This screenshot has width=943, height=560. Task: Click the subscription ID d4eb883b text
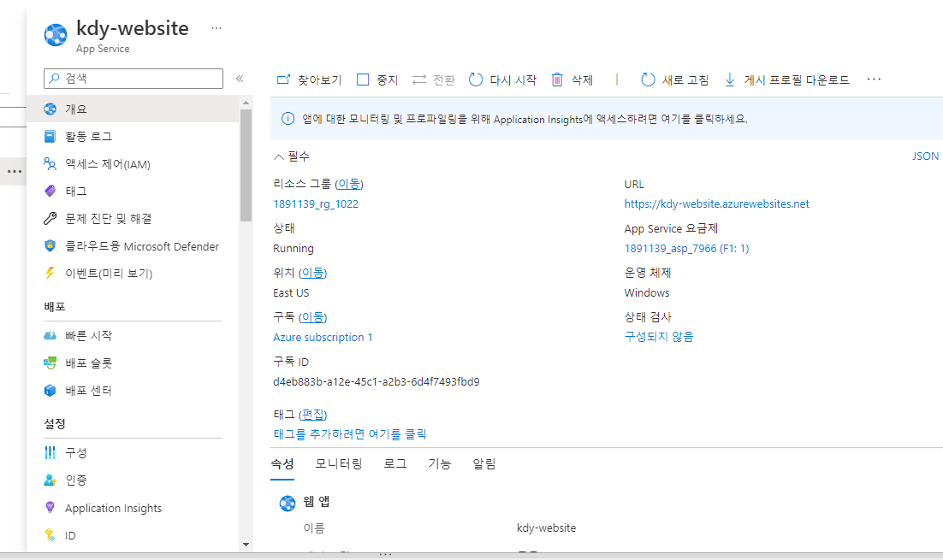377,382
